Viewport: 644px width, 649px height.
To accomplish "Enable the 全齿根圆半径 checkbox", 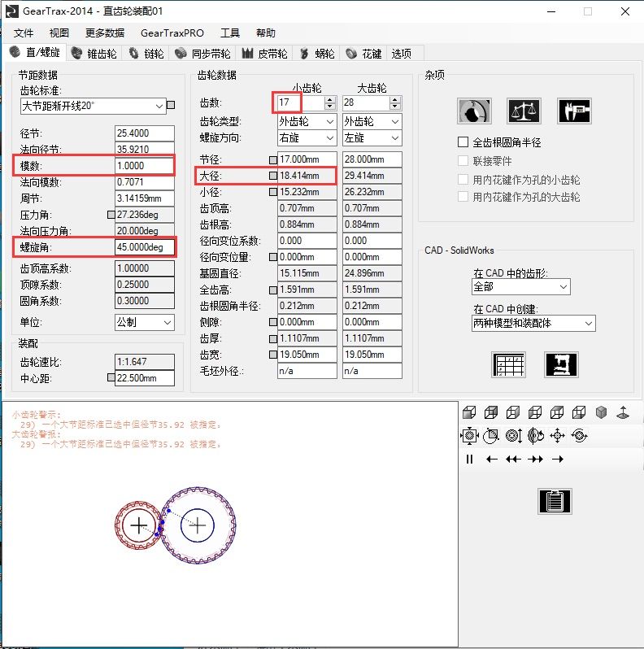I will 463,142.
